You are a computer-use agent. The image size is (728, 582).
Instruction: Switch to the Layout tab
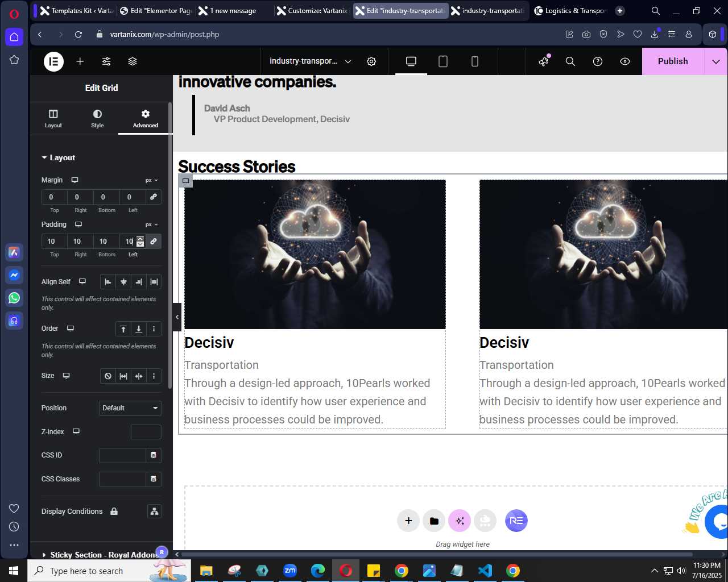pos(53,118)
